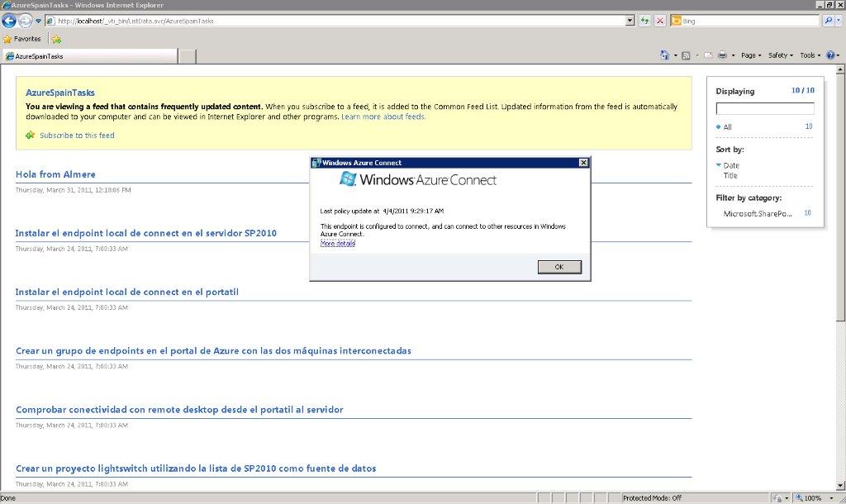The image size is (846, 504).
Task: Click the Home page icon in command bar
Action: point(665,55)
